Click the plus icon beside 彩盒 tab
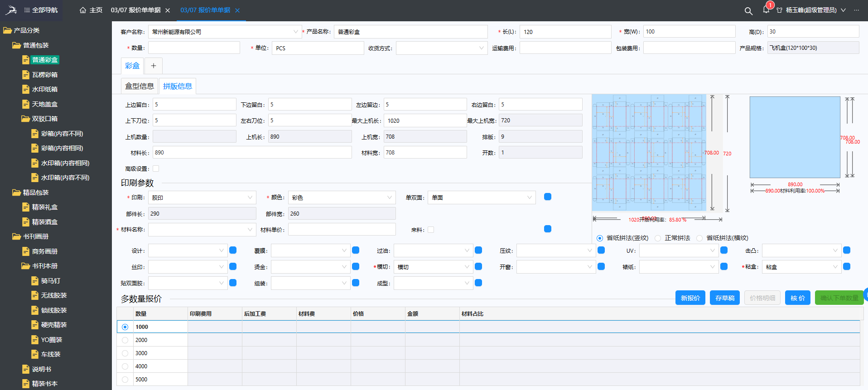 (154, 66)
